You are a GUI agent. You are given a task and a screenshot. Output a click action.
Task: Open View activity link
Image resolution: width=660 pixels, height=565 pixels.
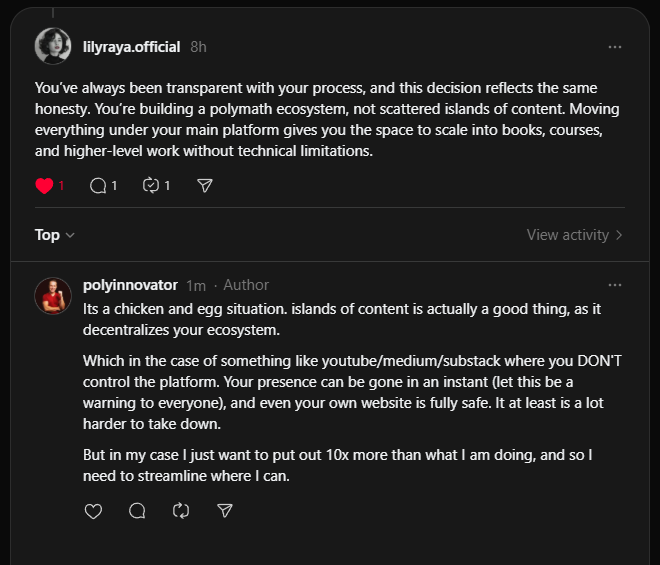567,235
